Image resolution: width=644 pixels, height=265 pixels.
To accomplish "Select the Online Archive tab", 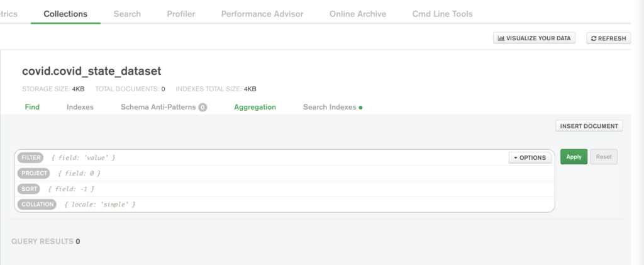I will click(x=358, y=14).
